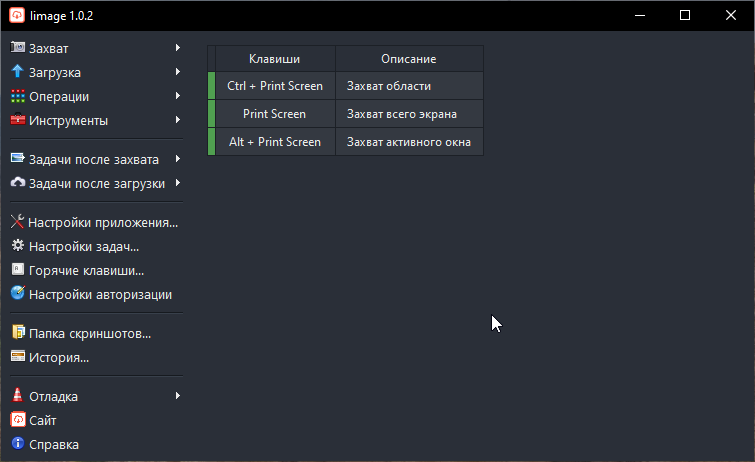The height and width of the screenshot is (462, 755).
Task: Select the Захват активного окна description cell
Action: [408, 142]
